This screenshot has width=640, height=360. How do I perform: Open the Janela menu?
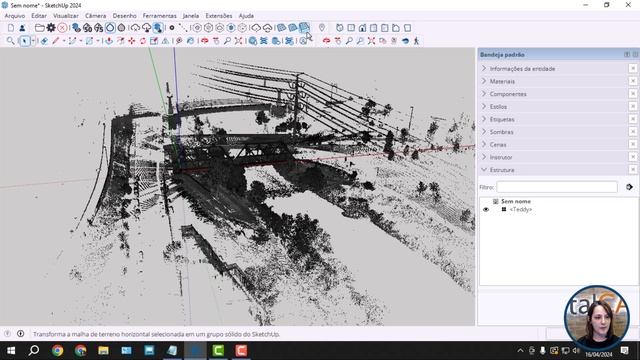191,16
